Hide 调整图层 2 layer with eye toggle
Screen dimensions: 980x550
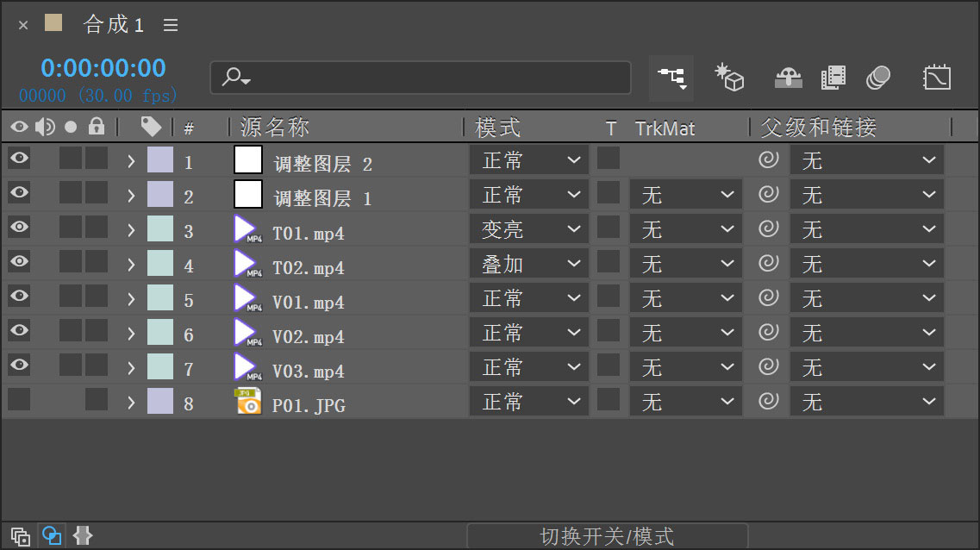[19, 158]
